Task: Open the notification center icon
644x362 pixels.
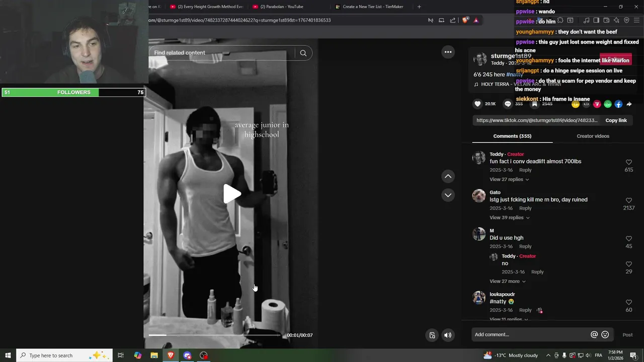Action: [633, 355]
